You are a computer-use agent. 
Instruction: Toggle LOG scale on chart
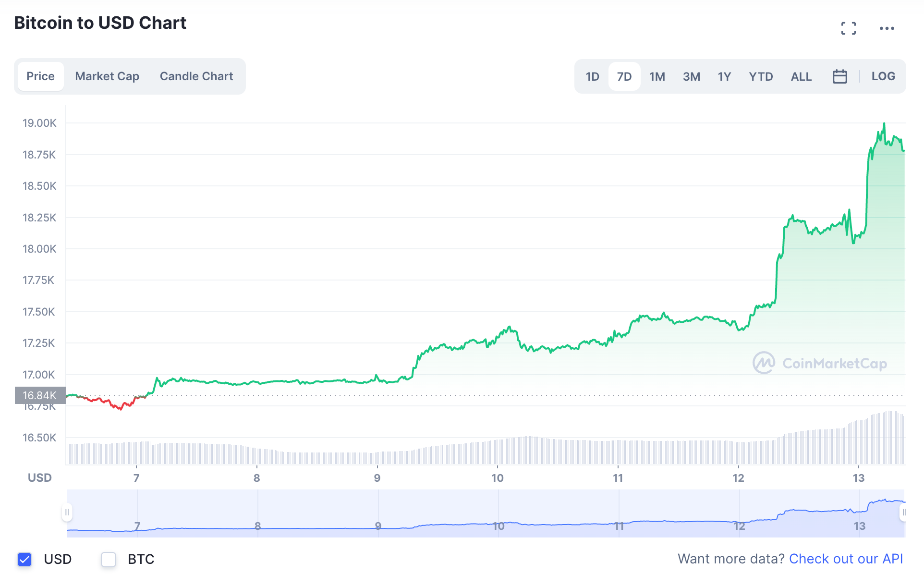click(x=883, y=76)
